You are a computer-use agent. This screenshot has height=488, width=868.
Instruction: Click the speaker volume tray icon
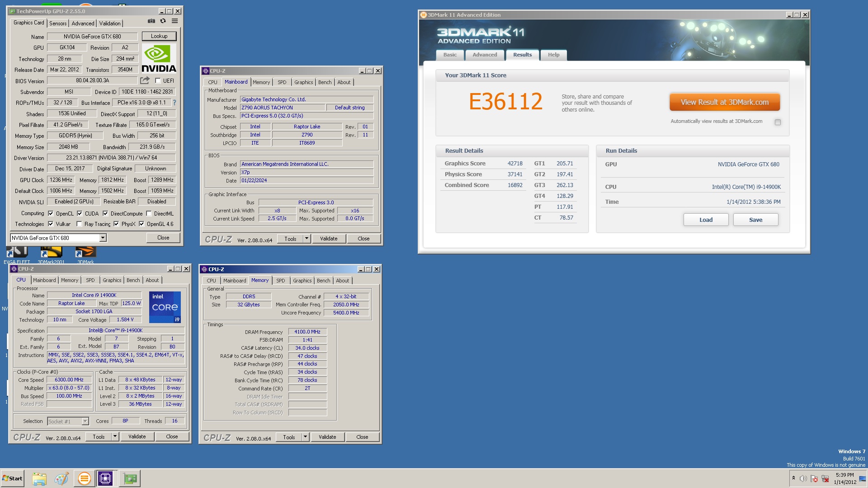(x=803, y=479)
